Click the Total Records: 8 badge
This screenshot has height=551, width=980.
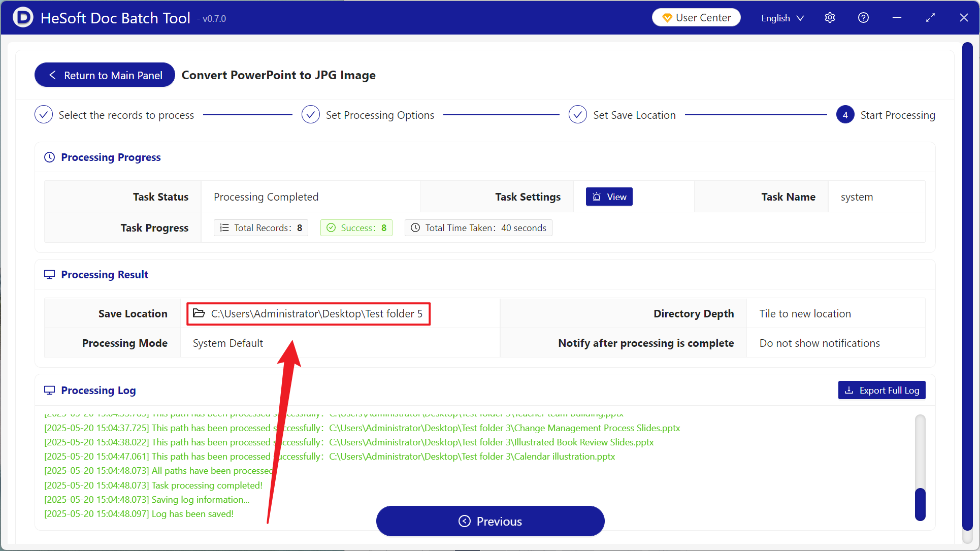261,228
